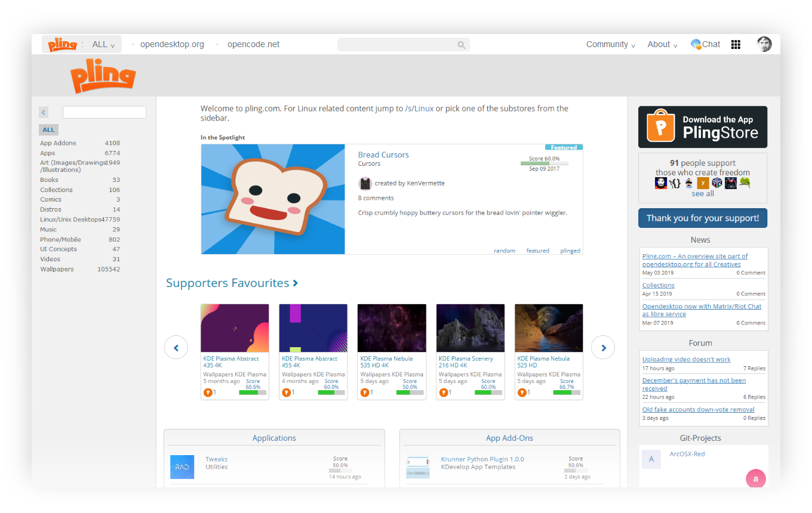Open Krunner Python Plugin 1.0.0 link
The width and height of the screenshot is (812, 513).
click(482, 459)
